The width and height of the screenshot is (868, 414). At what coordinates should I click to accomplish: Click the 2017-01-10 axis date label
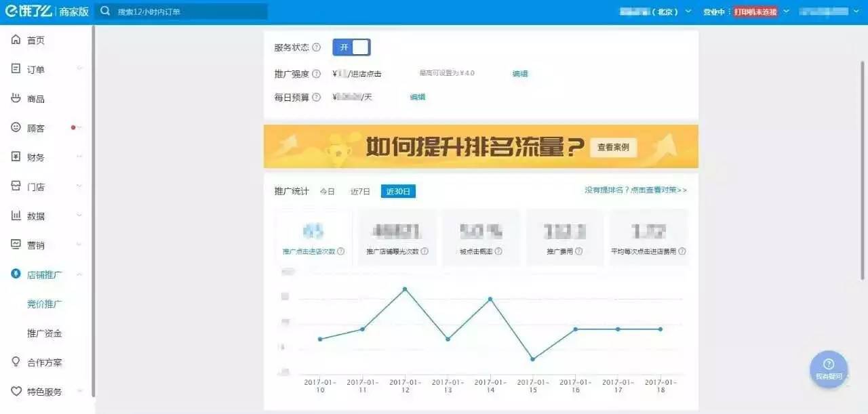tap(320, 386)
